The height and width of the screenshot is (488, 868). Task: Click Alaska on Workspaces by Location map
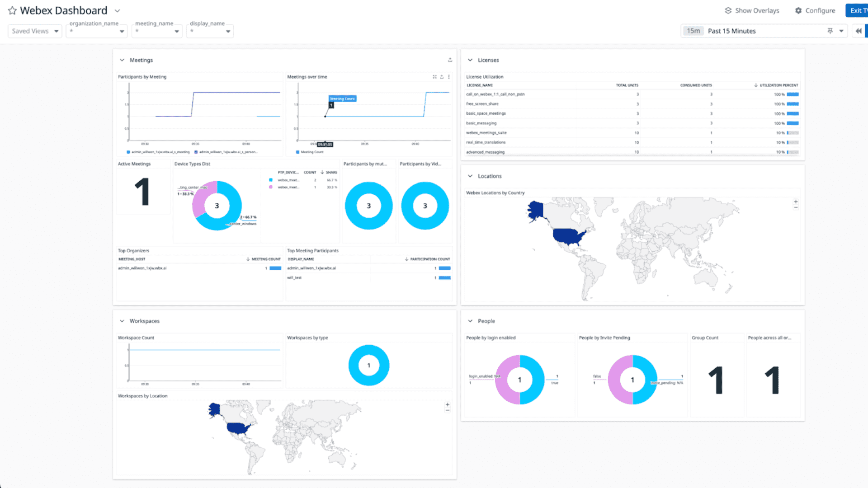tap(214, 410)
